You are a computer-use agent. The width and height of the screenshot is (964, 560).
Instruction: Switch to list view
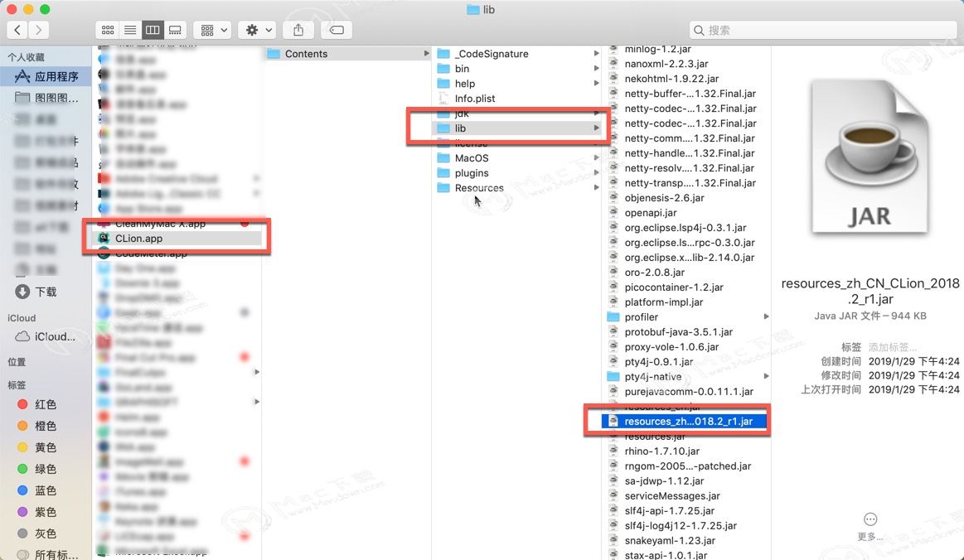click(x=130, y=30)
